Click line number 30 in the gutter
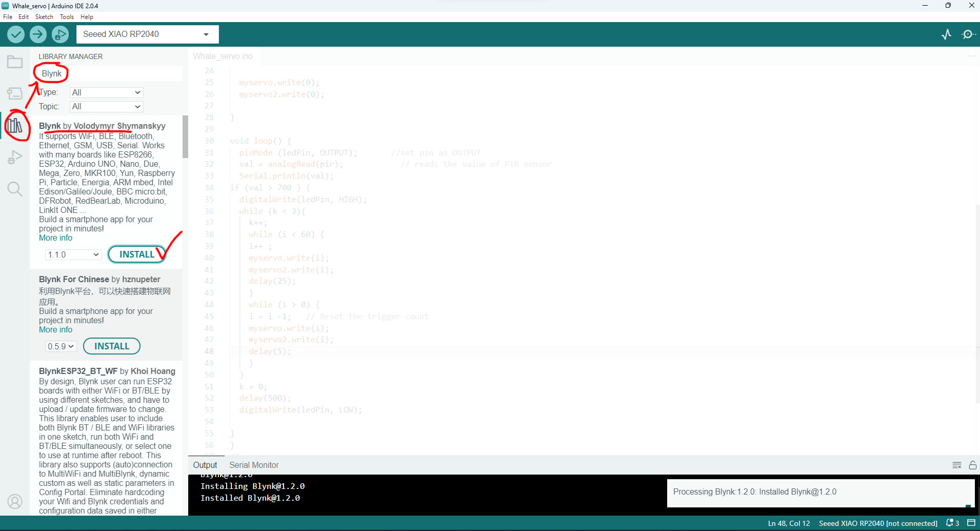The width and height of the screenshot is (980, 531). [x=209, y=141]
